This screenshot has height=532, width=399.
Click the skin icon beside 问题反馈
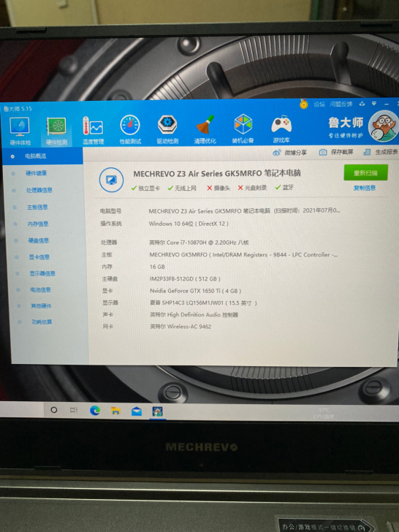coord(362,104)
